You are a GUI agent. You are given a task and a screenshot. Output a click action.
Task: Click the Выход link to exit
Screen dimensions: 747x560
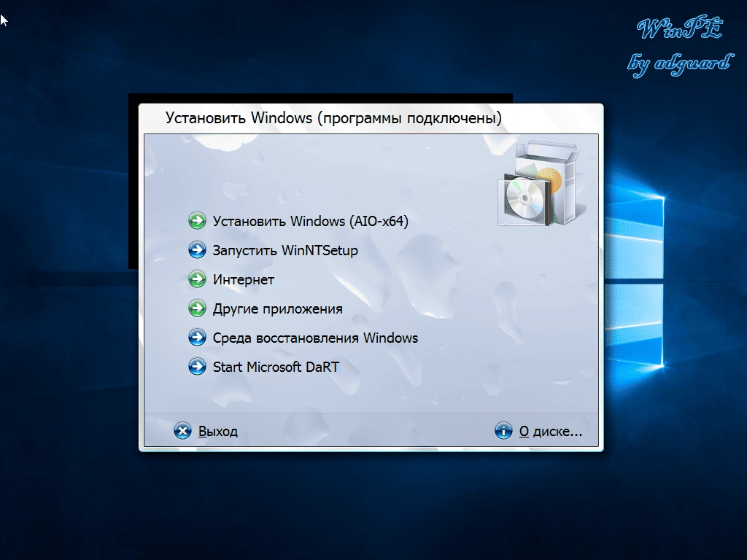[x=217, y=432]
